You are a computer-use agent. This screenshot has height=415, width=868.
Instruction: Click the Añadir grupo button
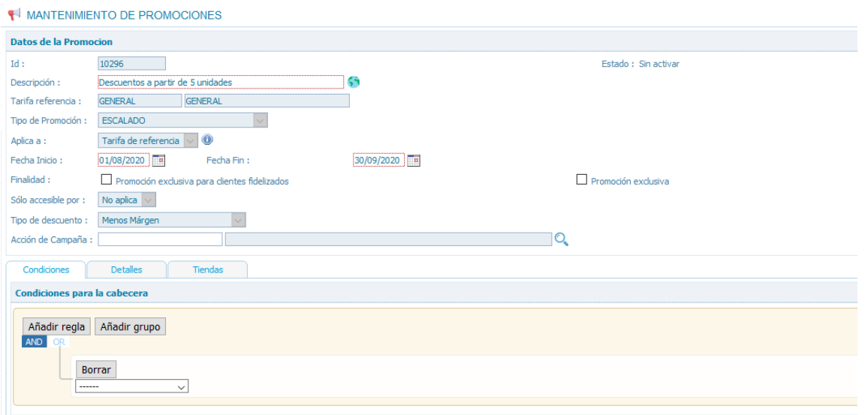130,326
